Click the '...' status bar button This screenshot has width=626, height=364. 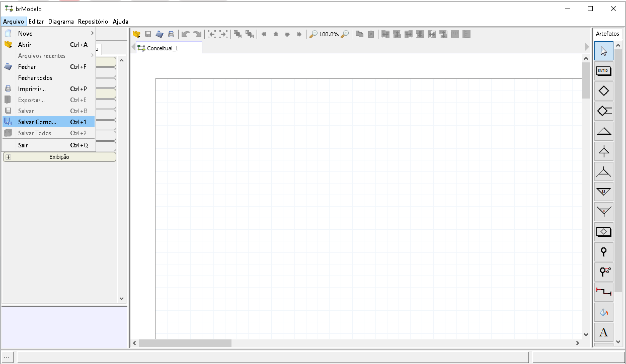pyautogui.click(x=8, y=357)
